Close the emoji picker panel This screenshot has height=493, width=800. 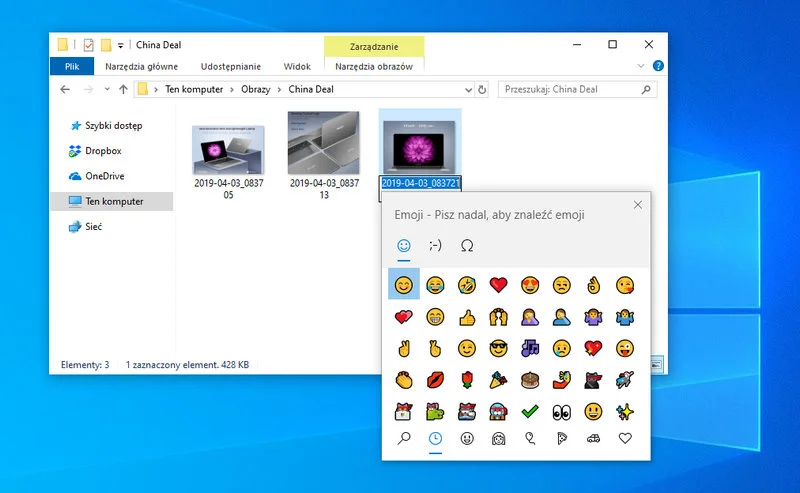point(638,205)
